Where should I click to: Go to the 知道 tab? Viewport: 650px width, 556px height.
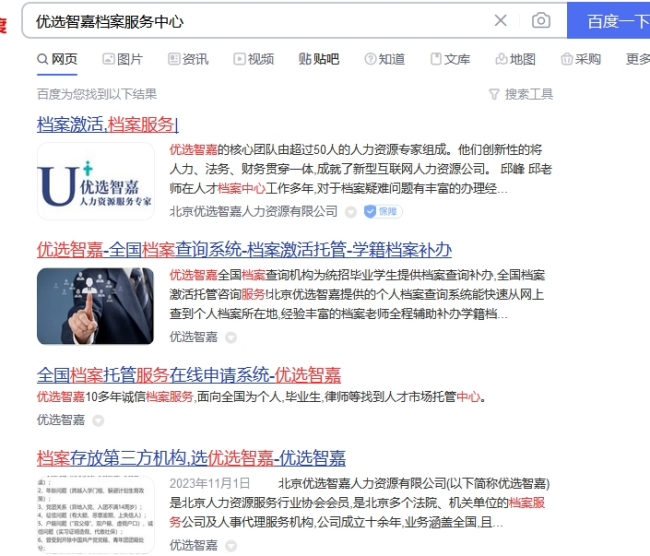click(384, 59)
